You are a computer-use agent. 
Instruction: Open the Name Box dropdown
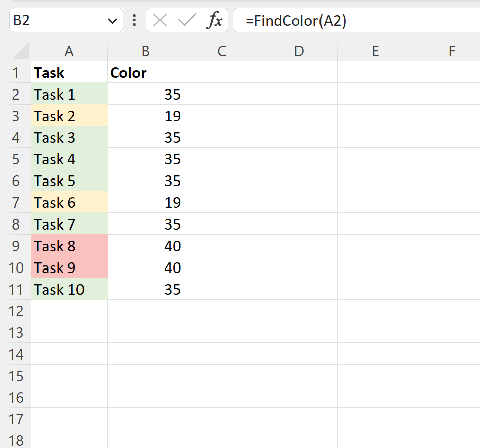click(x=113, y=21)
